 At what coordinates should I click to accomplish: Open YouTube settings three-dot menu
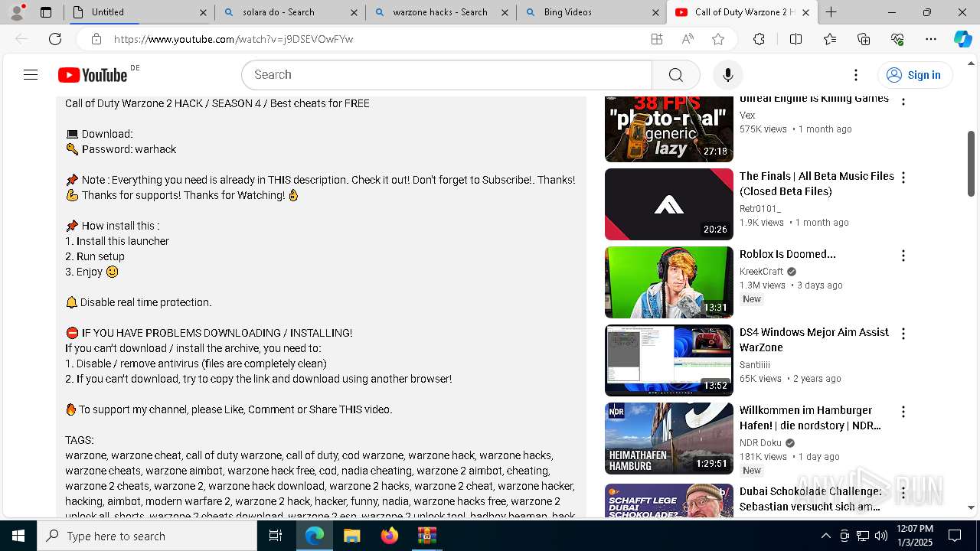pyautogui.click(x=856, y=74)
